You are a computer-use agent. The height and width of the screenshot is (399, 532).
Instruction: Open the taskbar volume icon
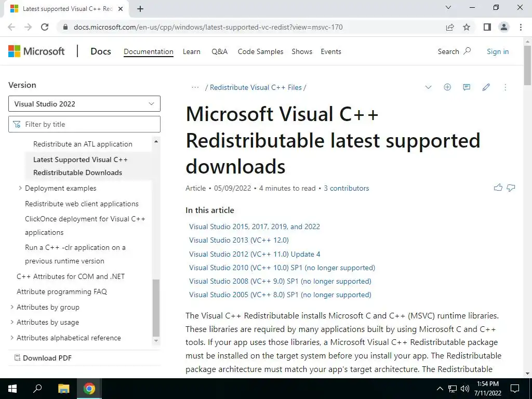click(x=465, y=389)
